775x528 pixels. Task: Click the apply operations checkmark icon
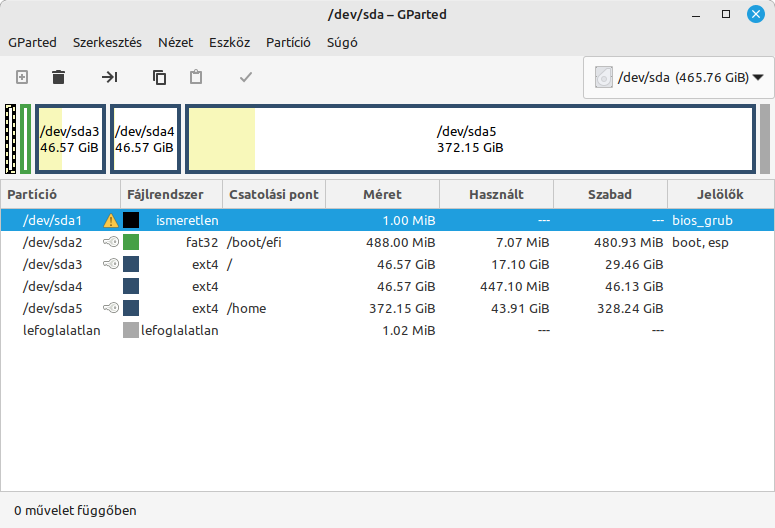(x=246, y=77)
